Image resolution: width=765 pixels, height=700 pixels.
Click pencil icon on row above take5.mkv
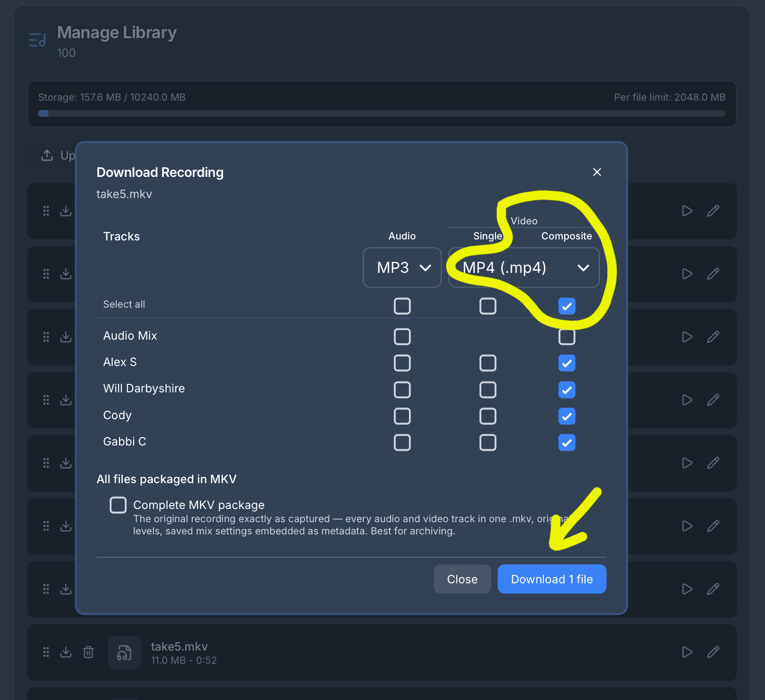713,589
